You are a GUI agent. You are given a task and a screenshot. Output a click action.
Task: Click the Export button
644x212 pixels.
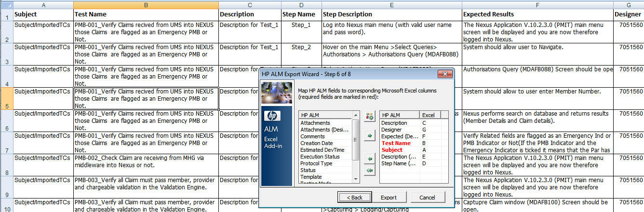pyautogui.click(x=389, y=198)
